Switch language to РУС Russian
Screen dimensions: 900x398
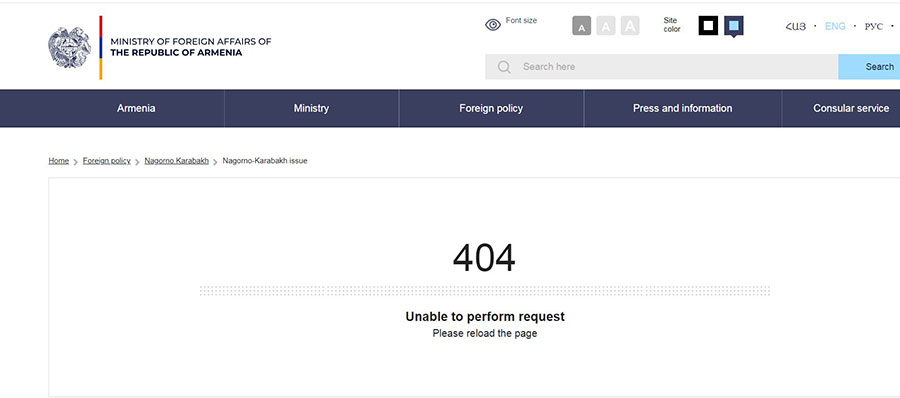(x=874, y=26)
